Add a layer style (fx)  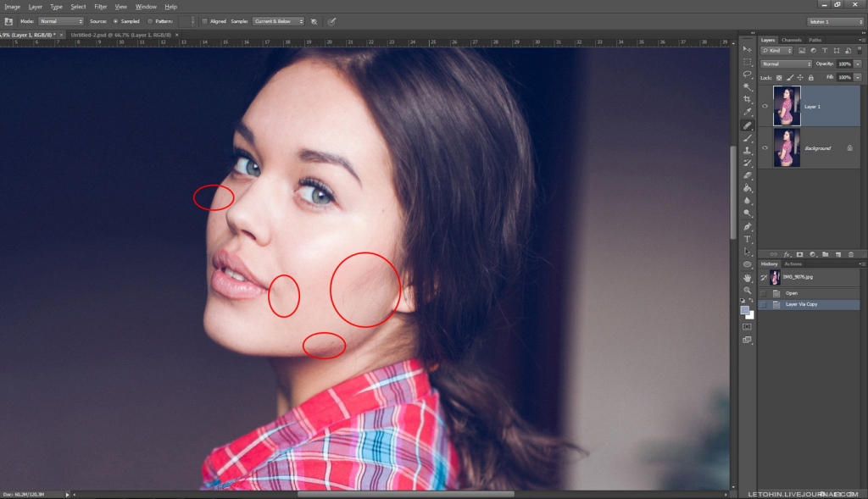click(x=787, y=254)
